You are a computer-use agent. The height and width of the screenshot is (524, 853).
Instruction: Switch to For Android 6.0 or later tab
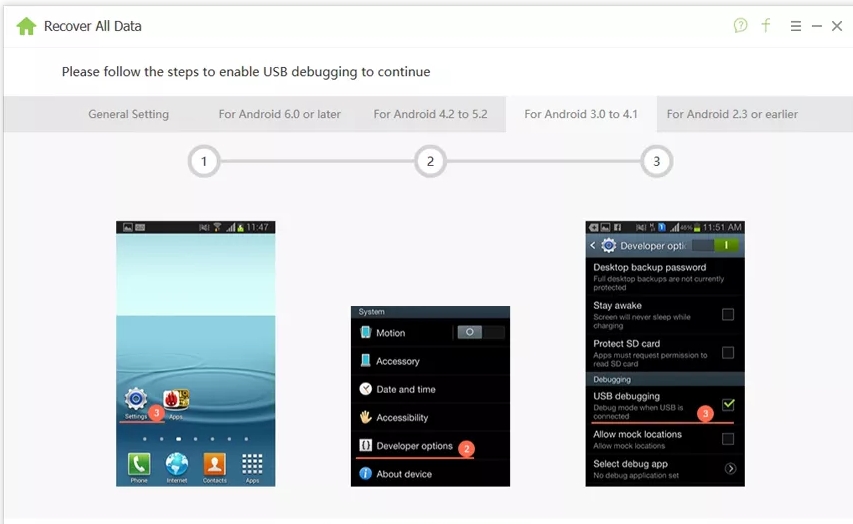tap(280, 114)
